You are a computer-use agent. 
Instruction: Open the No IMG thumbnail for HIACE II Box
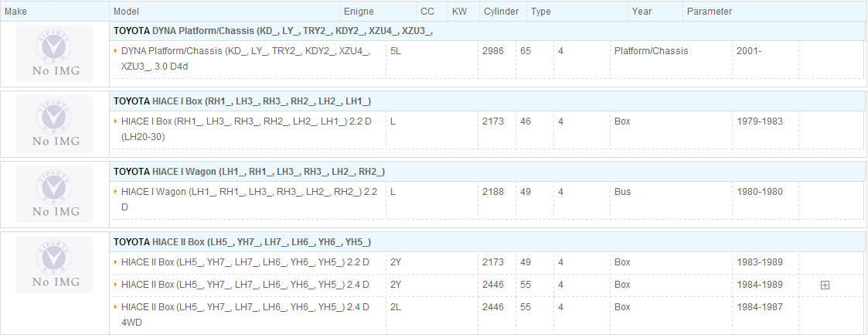(x=54, y=264)
